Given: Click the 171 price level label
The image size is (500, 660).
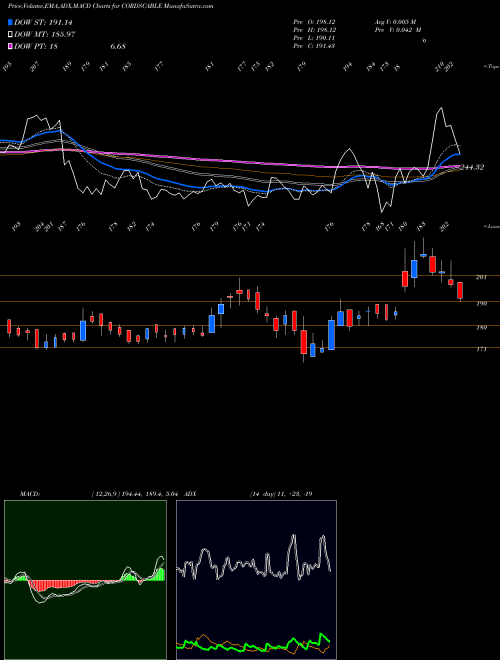Looking at the screenshot, I should pos(481,349).
